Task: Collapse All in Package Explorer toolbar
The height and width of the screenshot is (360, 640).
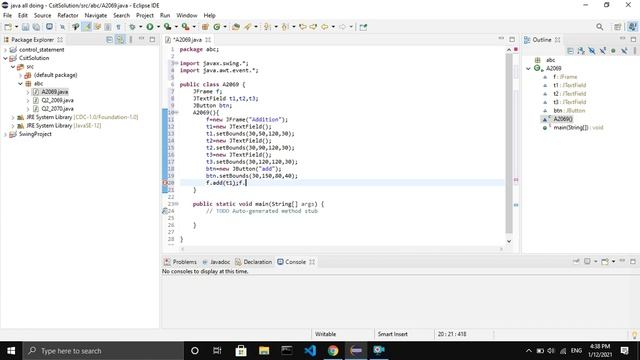Action: coord(109,40)
